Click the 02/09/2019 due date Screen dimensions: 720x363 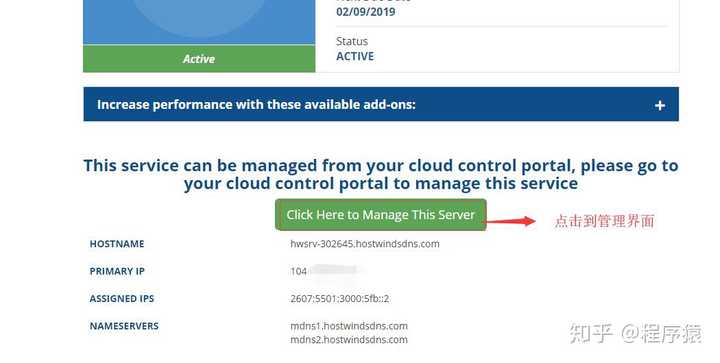pos(366,12)
